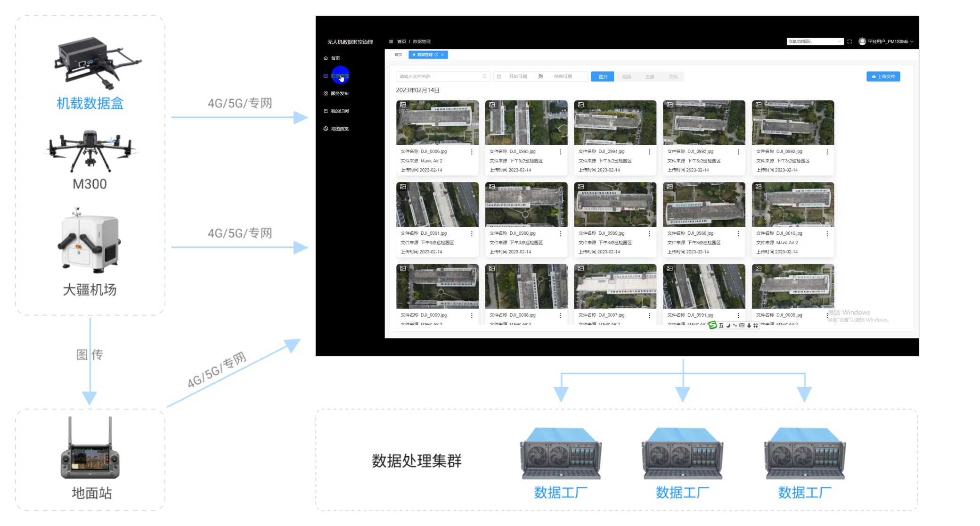980x526 pixels.
Task: Refresh the 数据管理 tab
Action: point(436,55)
